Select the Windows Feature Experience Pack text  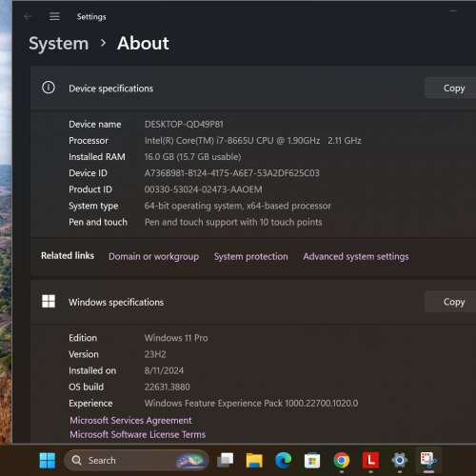[251, 404]
